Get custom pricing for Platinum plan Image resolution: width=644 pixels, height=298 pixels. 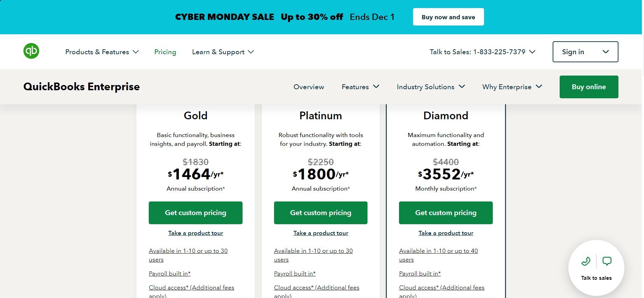(x=321, y=213)
